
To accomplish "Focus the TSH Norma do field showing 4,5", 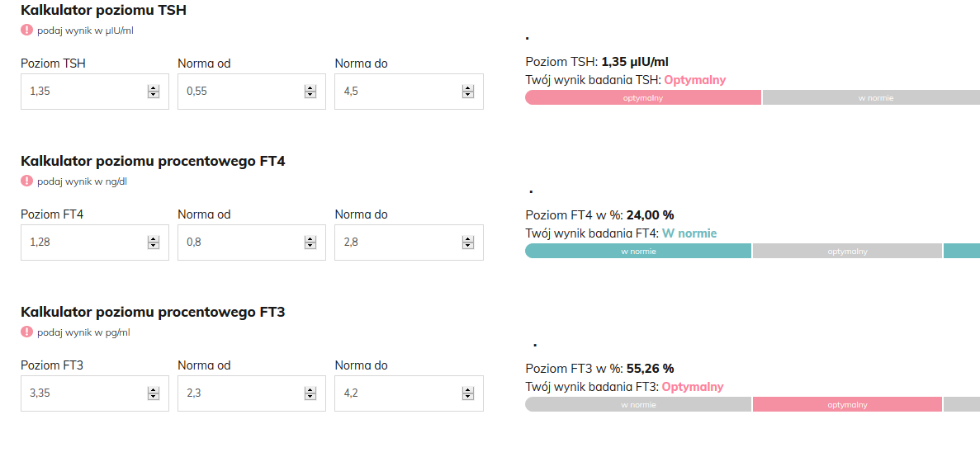I will pyautogui.click(x=396, y=92).
